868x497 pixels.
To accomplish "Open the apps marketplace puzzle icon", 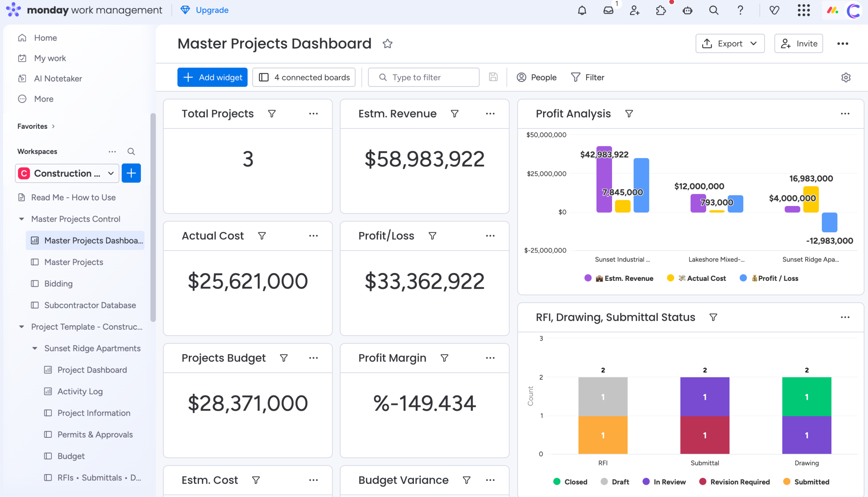I will (660, 10).
